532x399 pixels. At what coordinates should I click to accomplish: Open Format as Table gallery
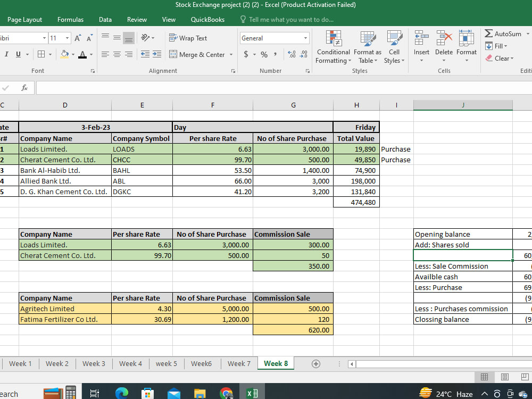[x=368, y=47]
